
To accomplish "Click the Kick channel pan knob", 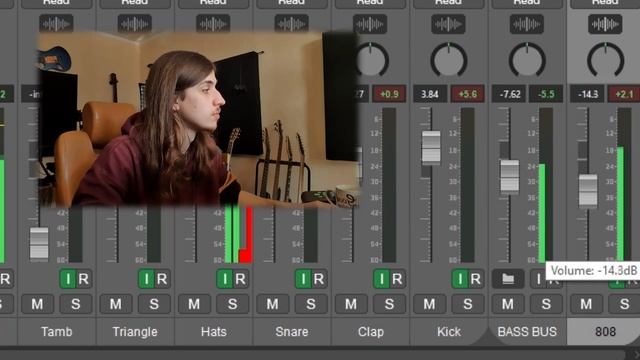I will tap(449, 60).
